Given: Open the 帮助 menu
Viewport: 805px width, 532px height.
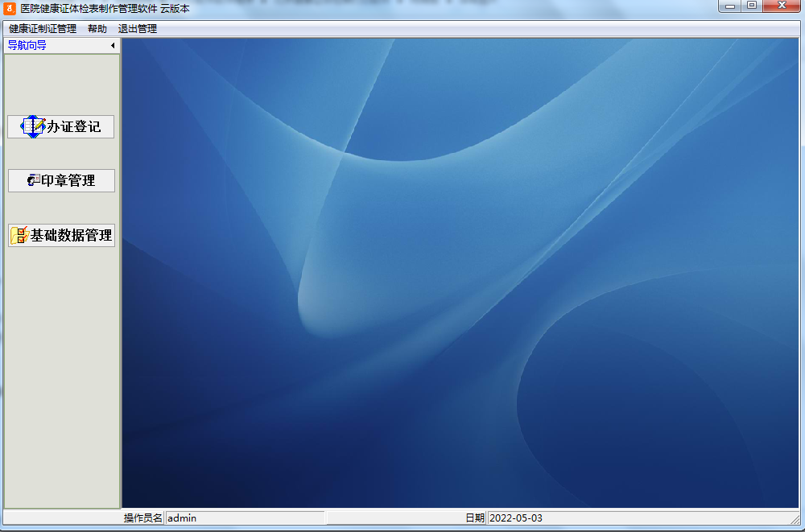Looking at the screenshot, I should (97, 29).
